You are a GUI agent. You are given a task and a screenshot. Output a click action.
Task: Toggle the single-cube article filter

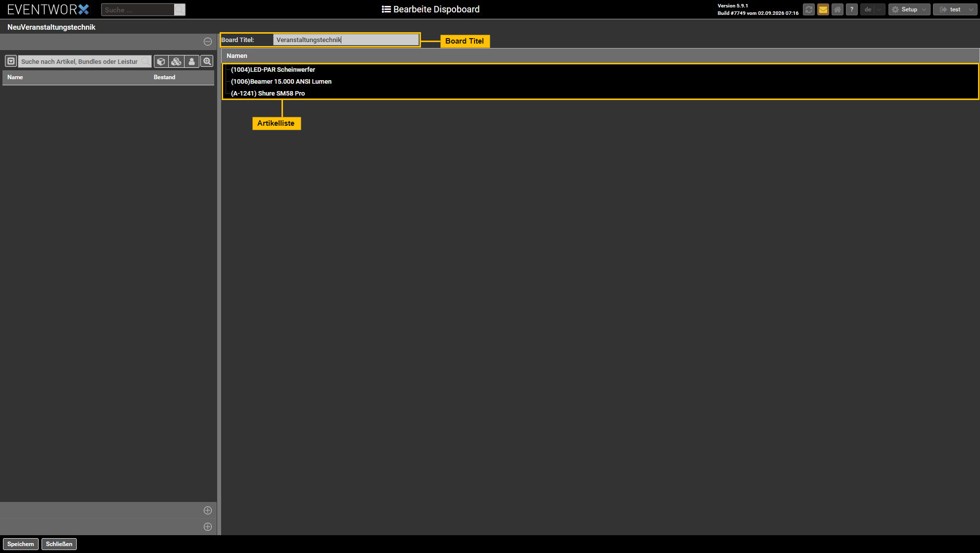pos(161,61)
